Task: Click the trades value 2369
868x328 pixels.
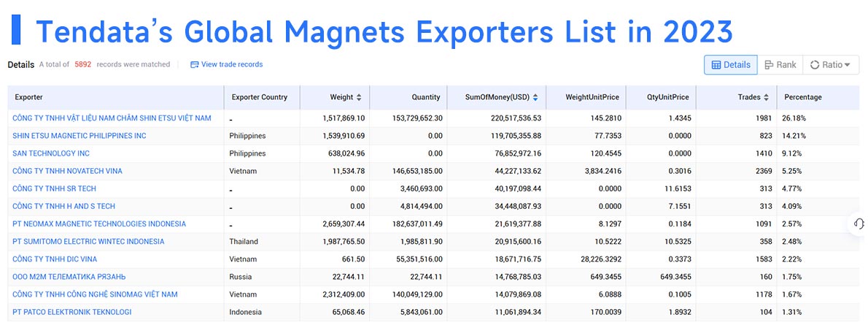Action: tap(765, 171)
